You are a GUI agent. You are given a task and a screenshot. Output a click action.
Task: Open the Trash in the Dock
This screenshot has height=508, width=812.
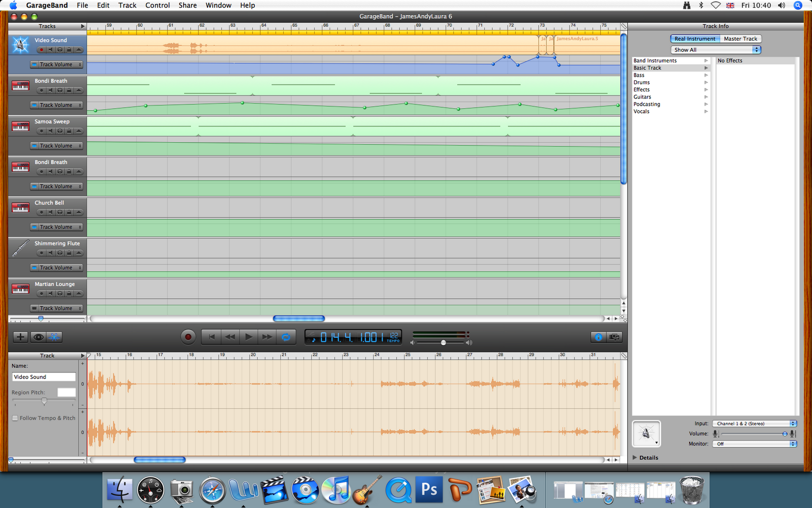692,490
